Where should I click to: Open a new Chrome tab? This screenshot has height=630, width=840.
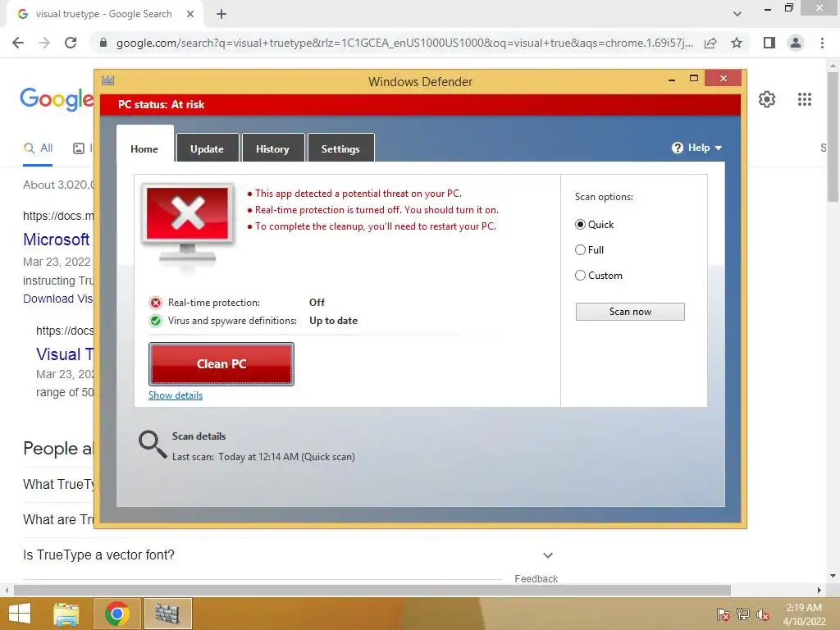pos(221,14)
